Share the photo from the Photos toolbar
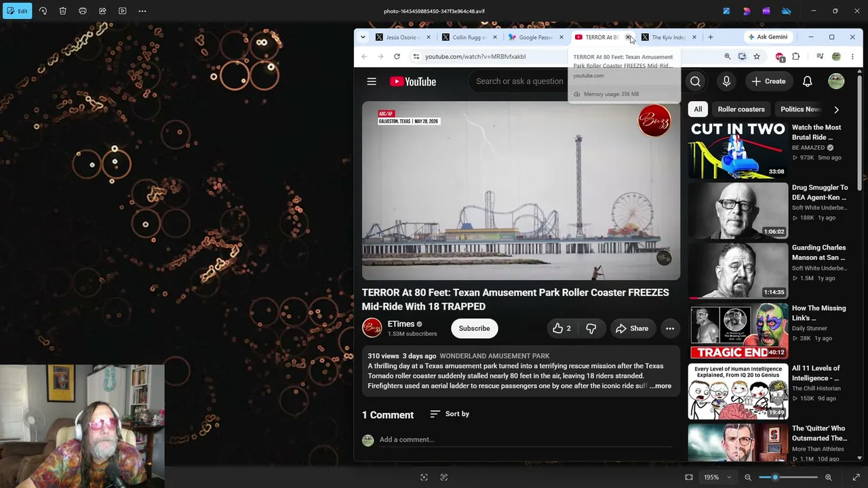The height and width of the screenshot is (488, 868). coord(102,11)
